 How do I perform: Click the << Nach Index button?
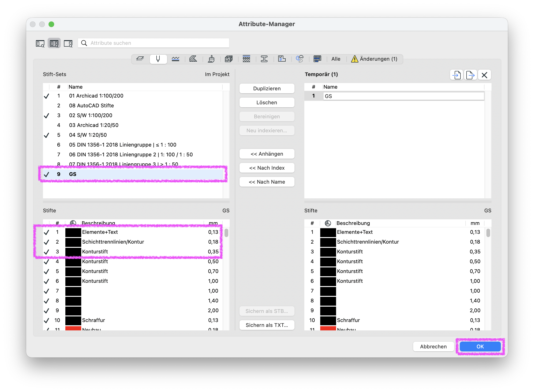pos(267,168)
